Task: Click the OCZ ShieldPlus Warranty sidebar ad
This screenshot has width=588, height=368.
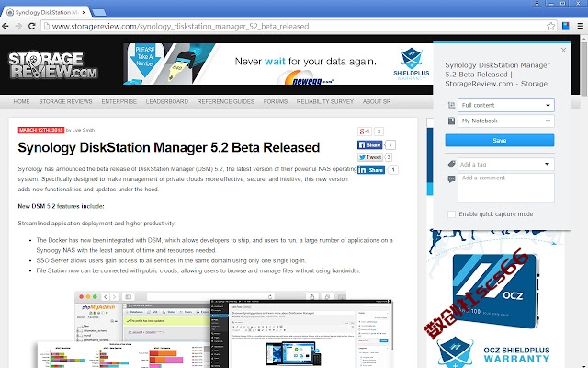Action: pyautogui.click(x=495, y=298)
